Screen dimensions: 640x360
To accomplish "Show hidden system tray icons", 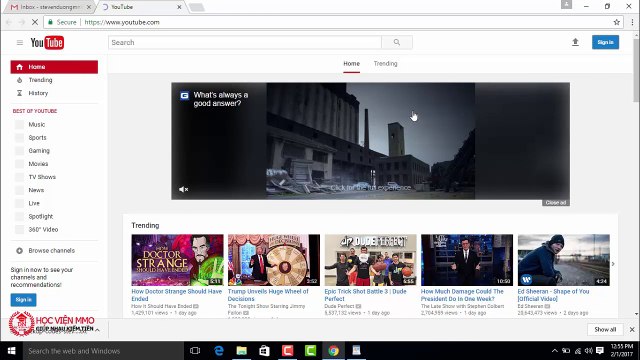I will click(554, 351).
